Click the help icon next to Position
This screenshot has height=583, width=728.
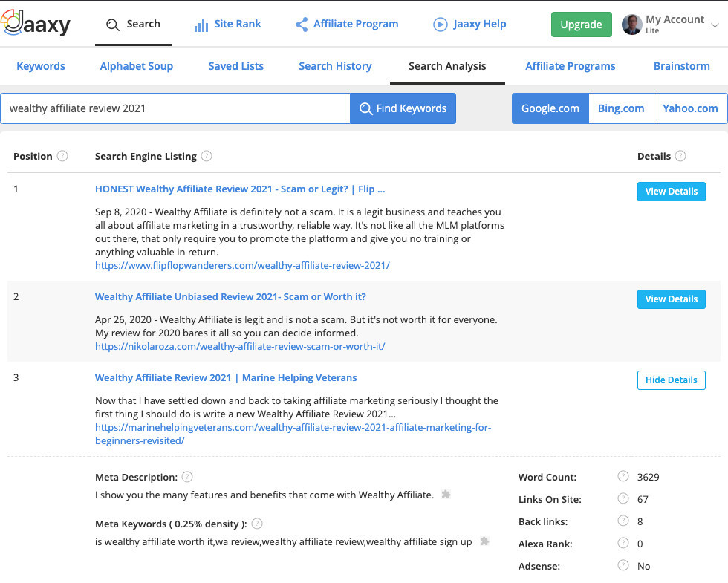pyautogui.click(x=62, y=156)
